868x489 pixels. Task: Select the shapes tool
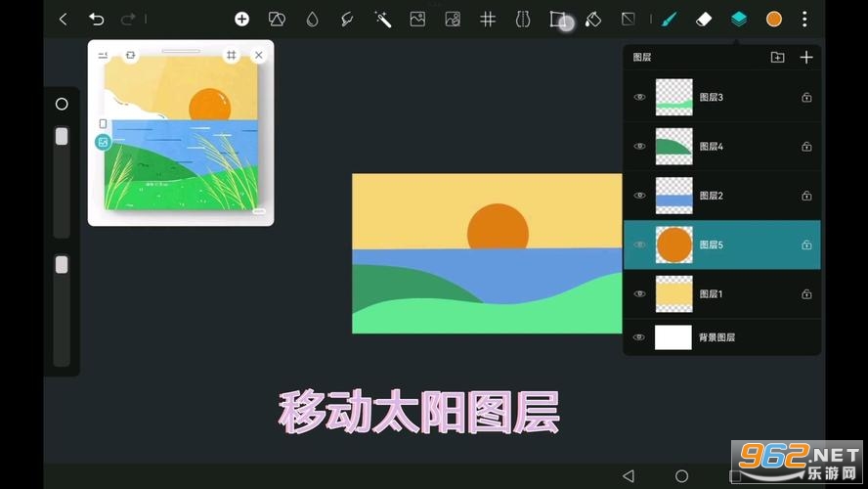click(277, 20)
